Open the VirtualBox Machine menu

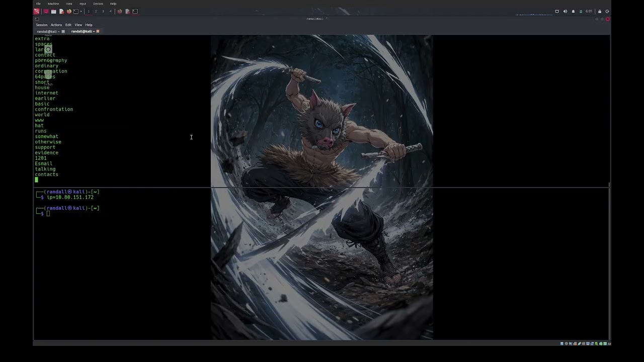point(53,4)
